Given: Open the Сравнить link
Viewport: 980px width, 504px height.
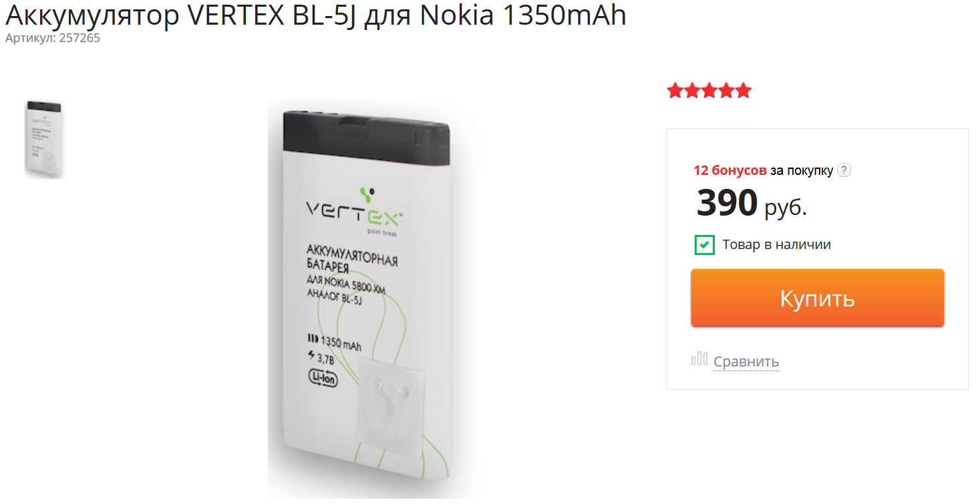Looking at the screenshot, I should tap(746, 362).
